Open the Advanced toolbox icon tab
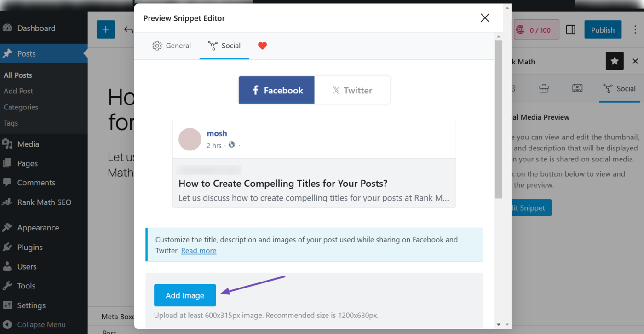The height and width of the screenshot is (334, 644). (x=544, y=88)
